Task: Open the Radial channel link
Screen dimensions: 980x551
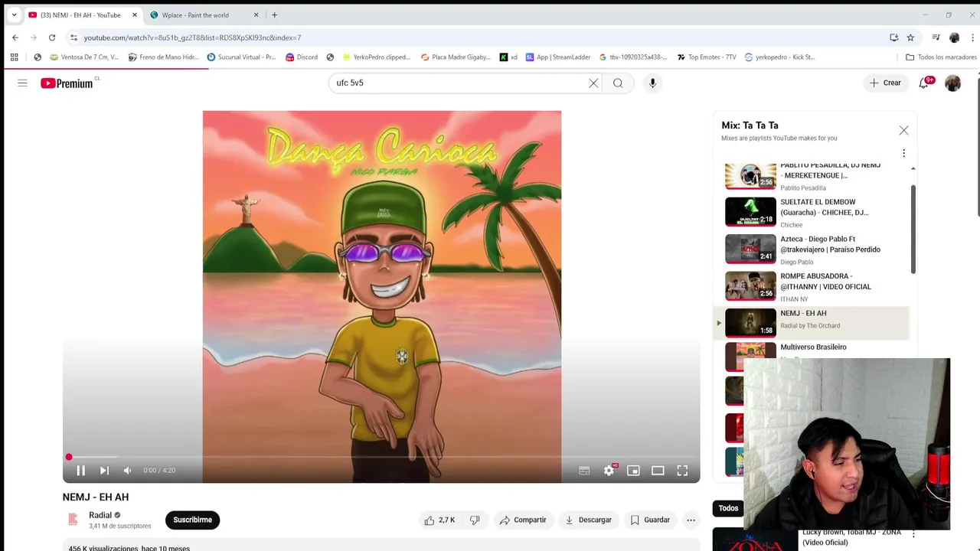Action: pyautogui.click(x=100, y=515)
